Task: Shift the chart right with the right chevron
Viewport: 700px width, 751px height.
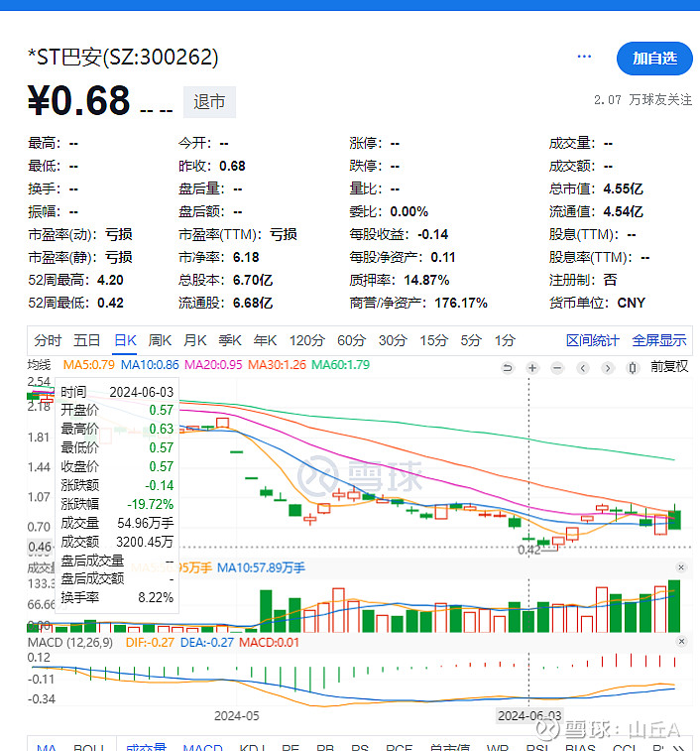Action: click(607, 368)
